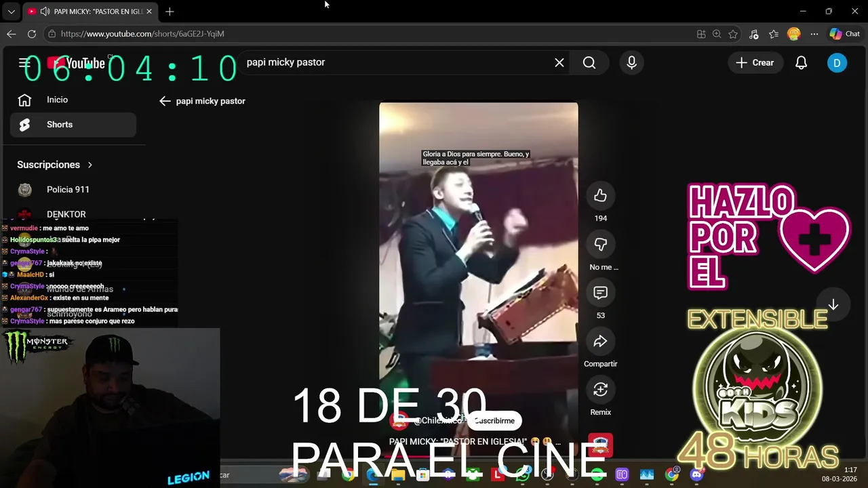Open the DENKTOR subscription
Image resolution: width=868 pixels, height=488 pixels.
click(73, 213)
